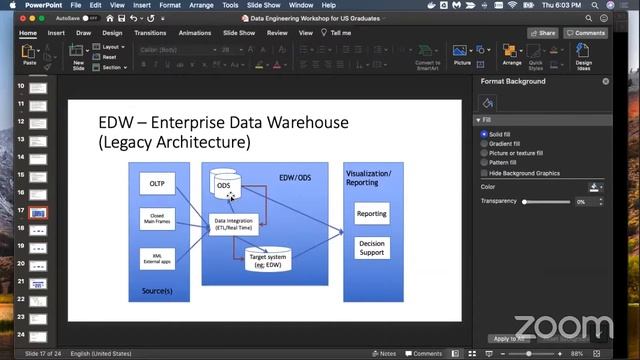
Task: Click the Paste clipboard icon
Action: 28,52
